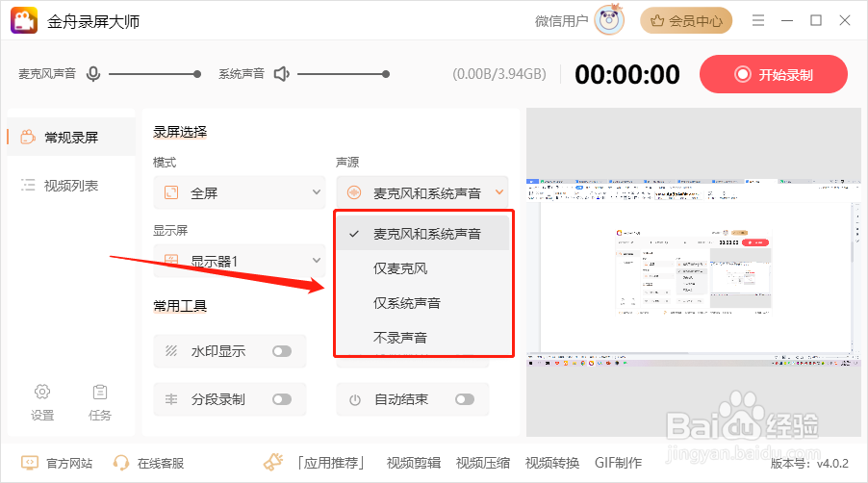Click the megaphone recommendation icon
This screenshot has height=483, width=868.
pyautogui.click(x=273, y=462)
